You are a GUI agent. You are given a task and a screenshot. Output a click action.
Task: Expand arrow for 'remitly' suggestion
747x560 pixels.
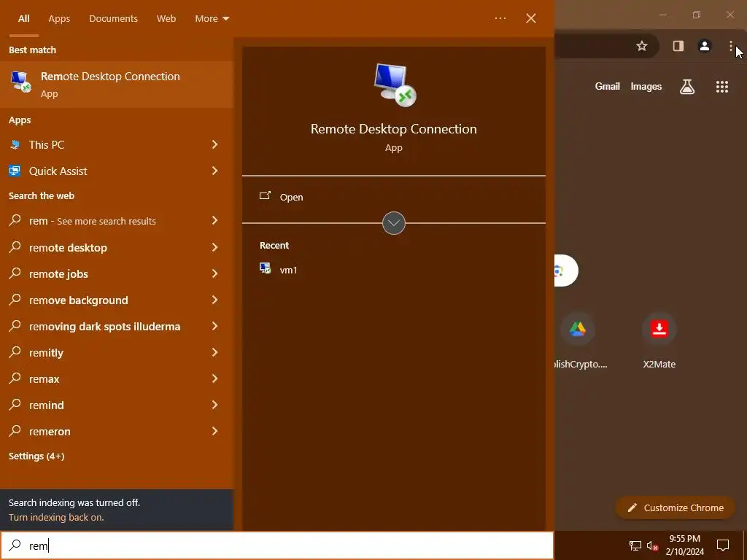215,352
